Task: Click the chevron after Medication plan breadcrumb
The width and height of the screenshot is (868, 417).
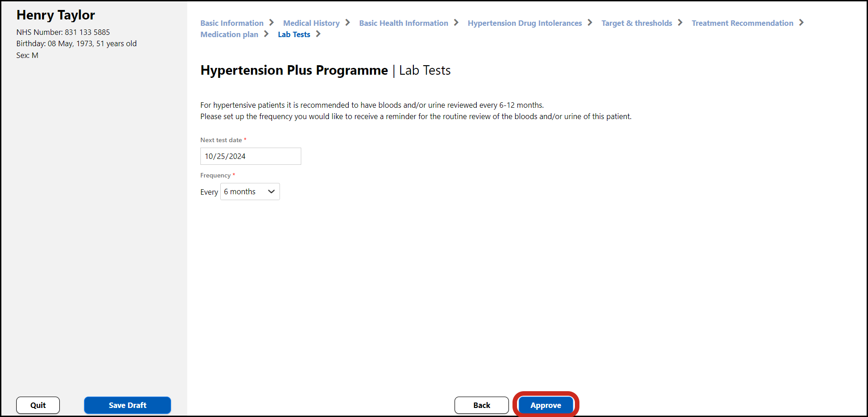Action: 266,34
